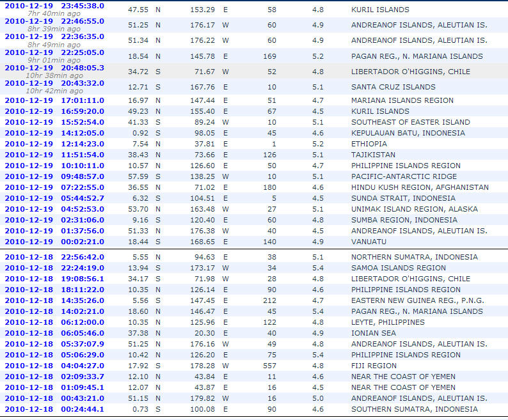Select NORTHERN SUMATRA, INDONESIA region
The width and height of the screenshot is (508, 420).
[415, 257]
